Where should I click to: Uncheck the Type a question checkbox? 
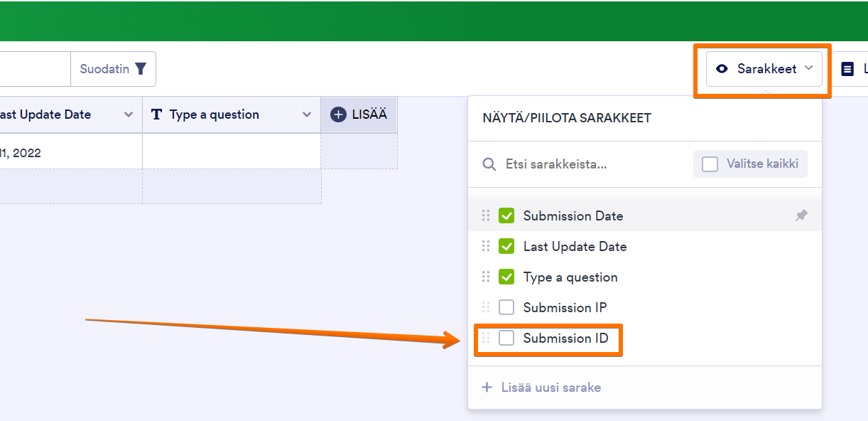pos(506,277)
